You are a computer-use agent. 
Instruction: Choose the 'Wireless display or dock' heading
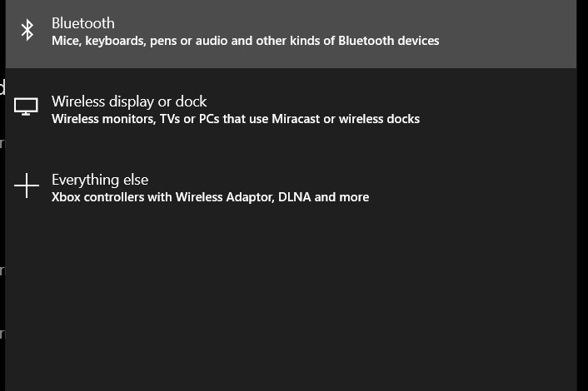click(129, 101)
